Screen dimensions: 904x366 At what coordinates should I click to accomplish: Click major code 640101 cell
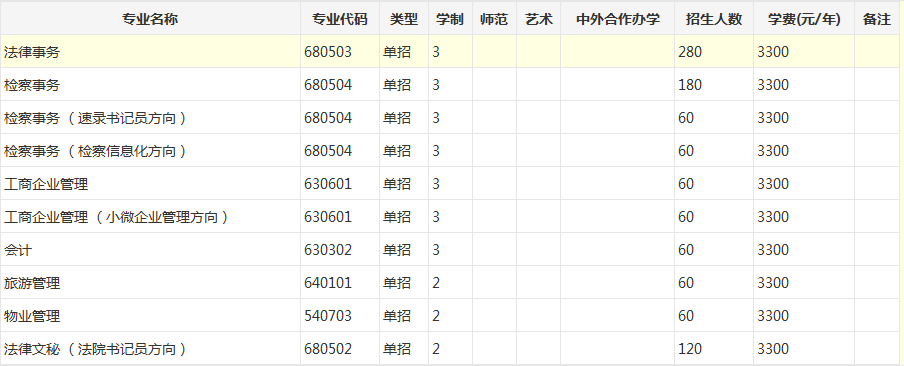(340, 283)
